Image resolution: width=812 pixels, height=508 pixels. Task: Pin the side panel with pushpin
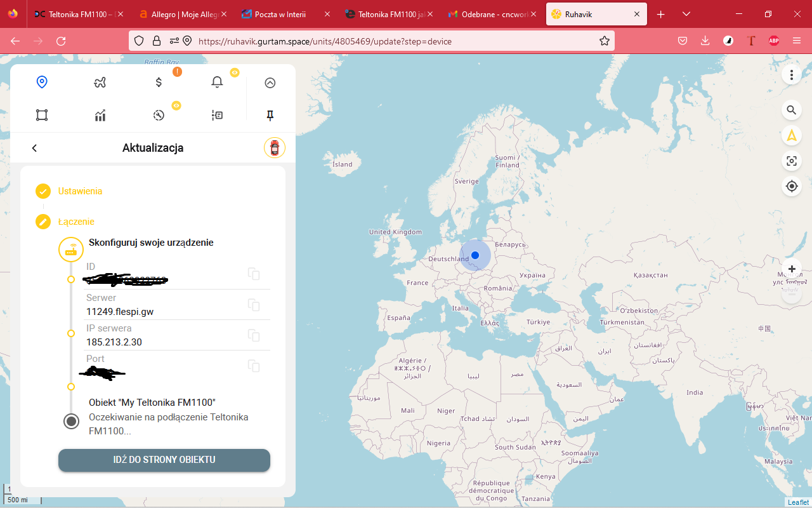pyautogui.click(x=270, y=115)
